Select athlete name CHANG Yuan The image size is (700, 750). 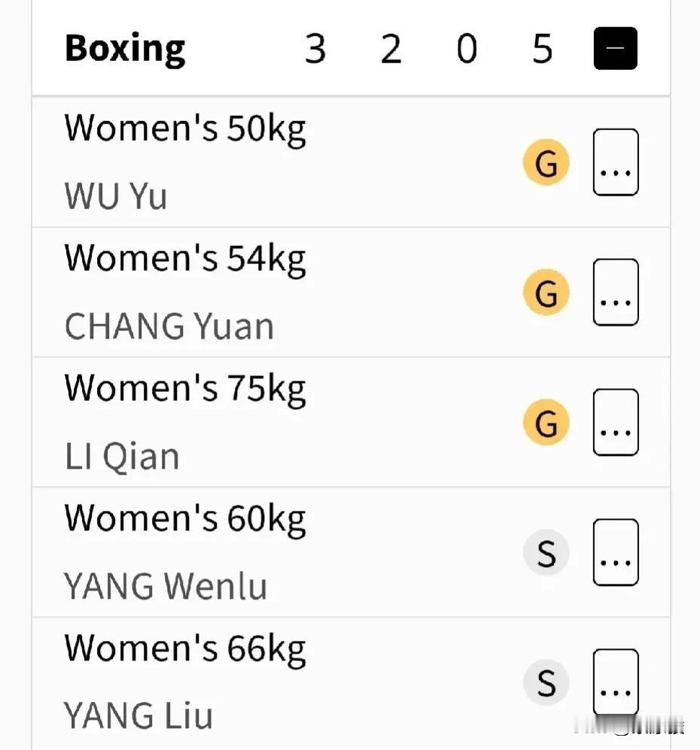click(169, 326)
